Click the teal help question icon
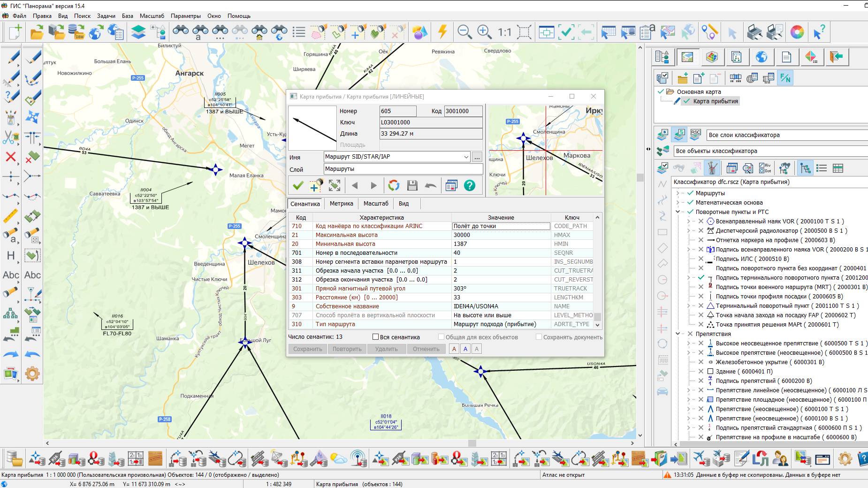Screen dimensions: 868x488 point(469,186)
